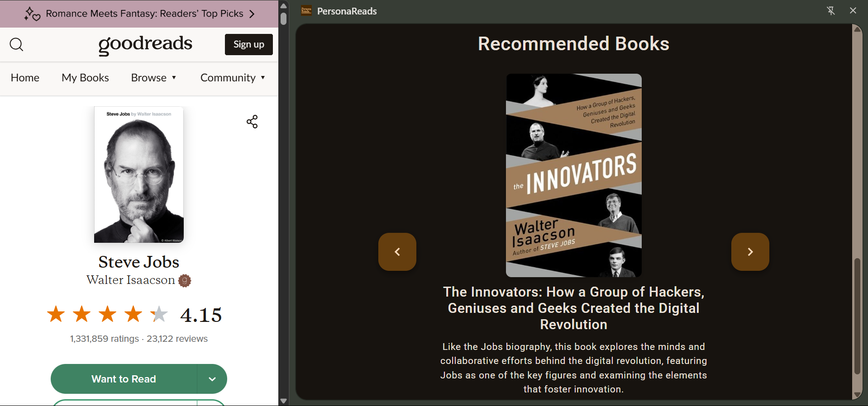Click the Steve Jobs book cover image

coord(139,175)
